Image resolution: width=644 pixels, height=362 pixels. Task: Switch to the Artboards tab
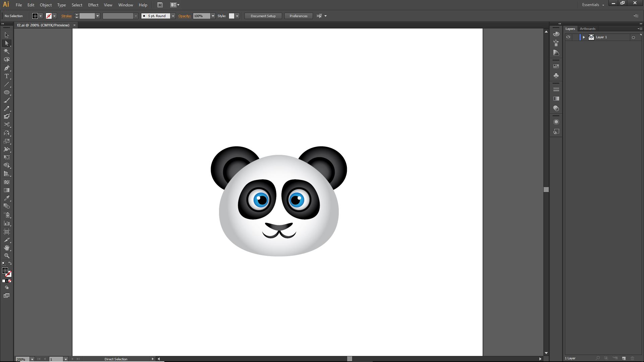click(587, 29)
